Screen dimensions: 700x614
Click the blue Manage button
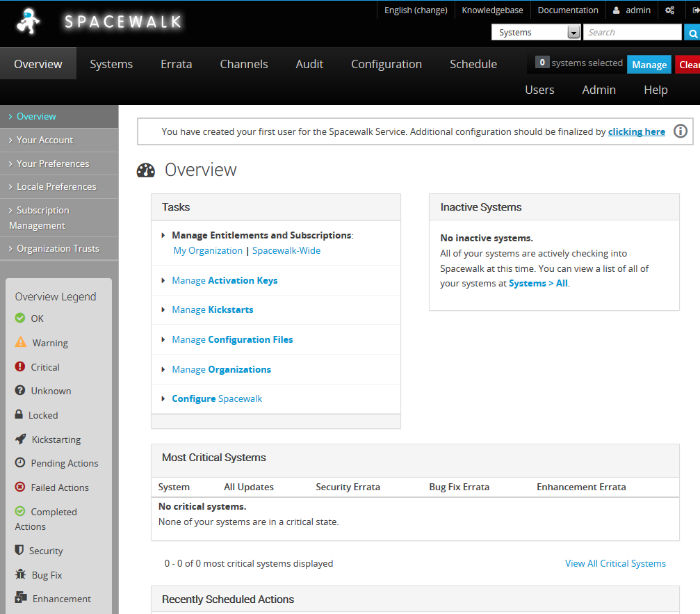tap(649, 65)
